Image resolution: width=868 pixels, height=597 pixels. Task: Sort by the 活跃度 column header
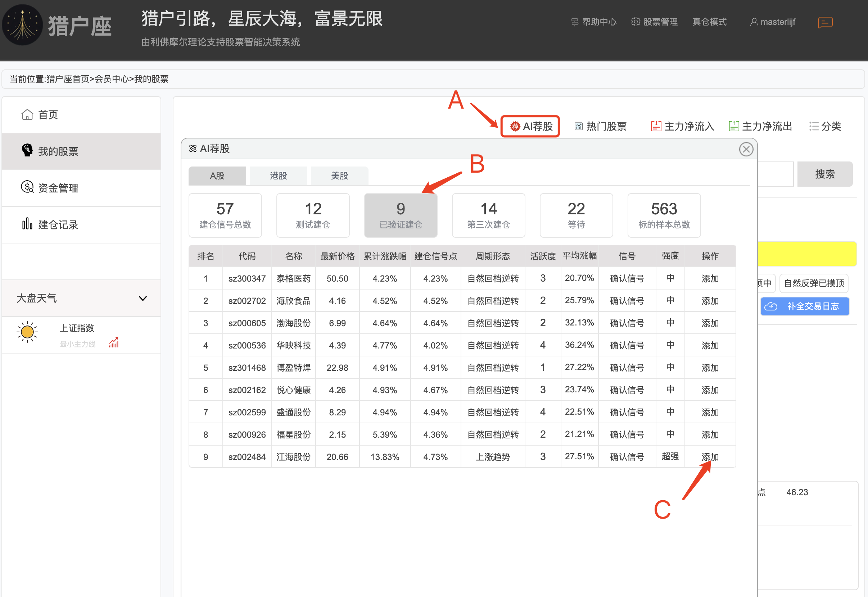(x=543, y=256)
